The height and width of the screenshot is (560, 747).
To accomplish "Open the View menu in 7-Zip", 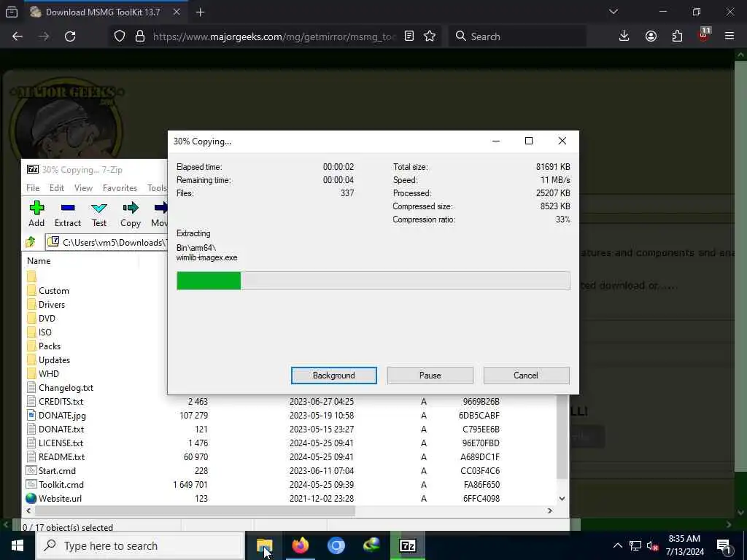I will (x=83, y=188).
